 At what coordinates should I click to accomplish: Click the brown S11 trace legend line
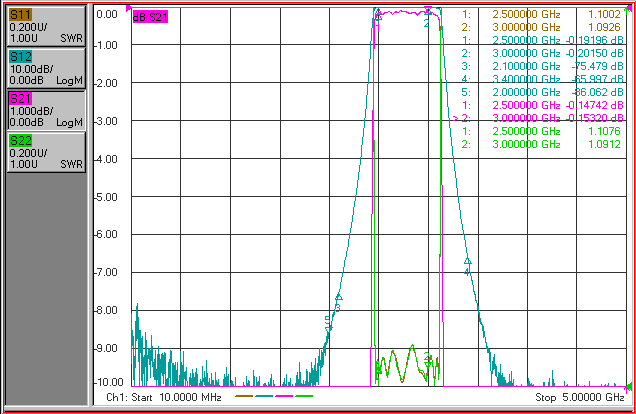coord(244,396)
